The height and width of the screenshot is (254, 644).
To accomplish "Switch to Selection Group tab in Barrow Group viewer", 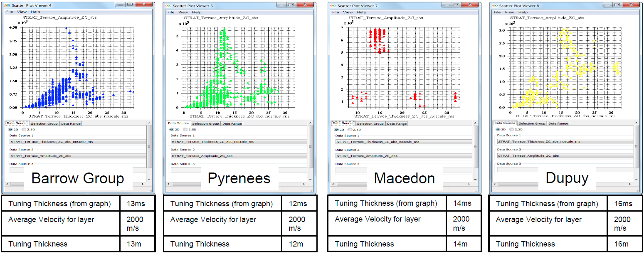I will (44, 123).
